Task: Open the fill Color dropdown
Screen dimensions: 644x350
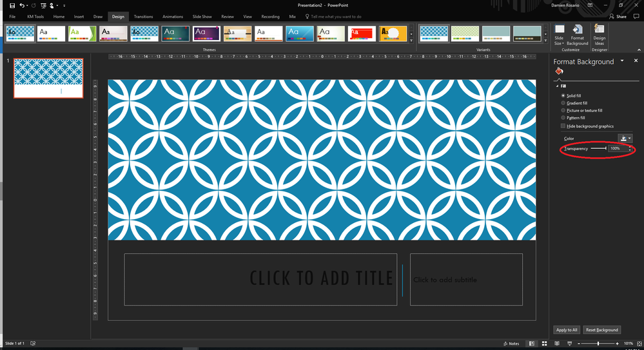Action: click(625, 139)
